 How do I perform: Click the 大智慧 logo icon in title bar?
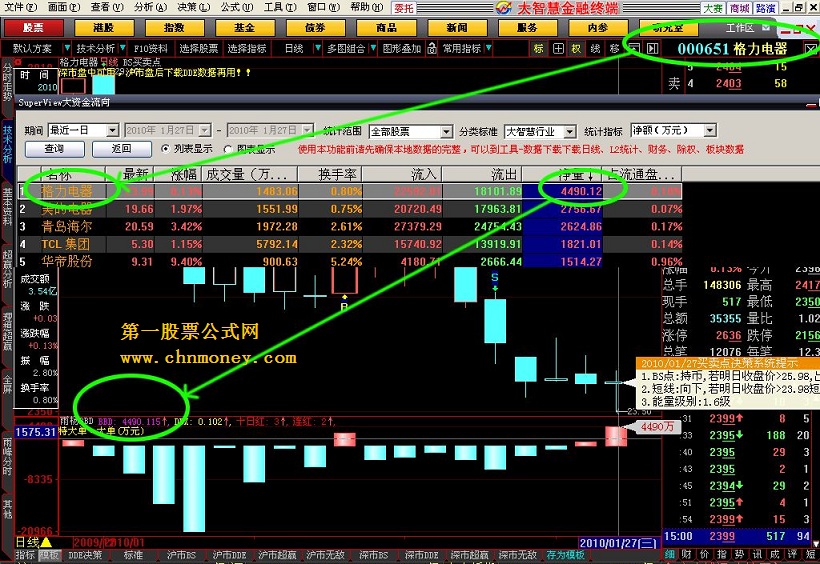[x=504, y=7]
